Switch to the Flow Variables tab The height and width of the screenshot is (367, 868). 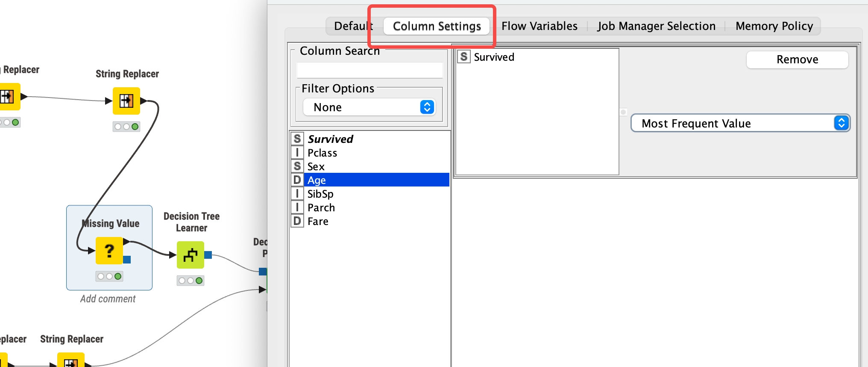pyautogui.click(x=539, y=26)
